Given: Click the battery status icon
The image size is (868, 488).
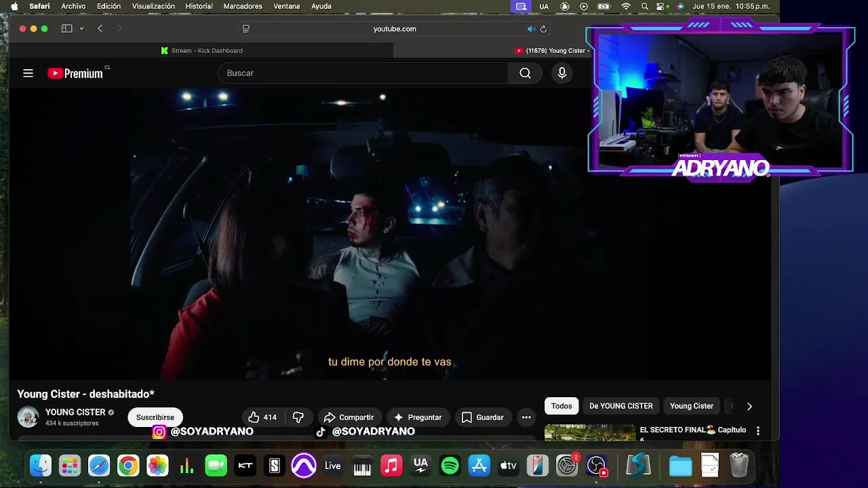Looking at the screenshot, I should point(604,6).
